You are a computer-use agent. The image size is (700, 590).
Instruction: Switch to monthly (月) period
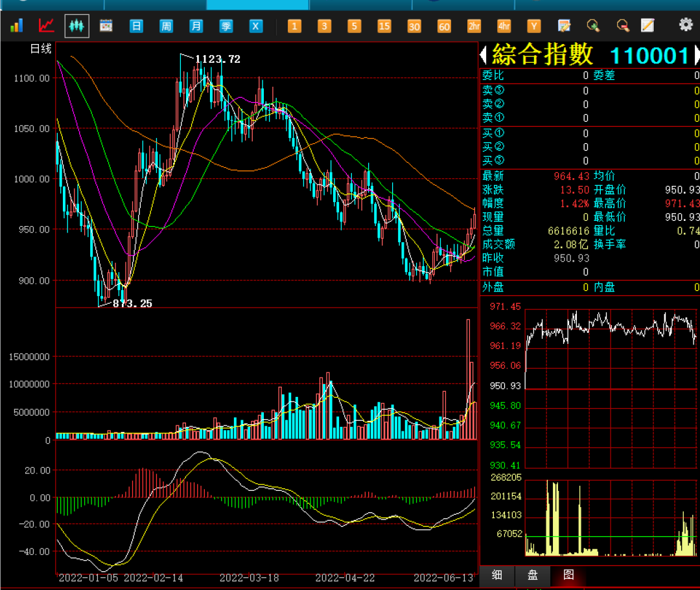[x=196, y=26]
